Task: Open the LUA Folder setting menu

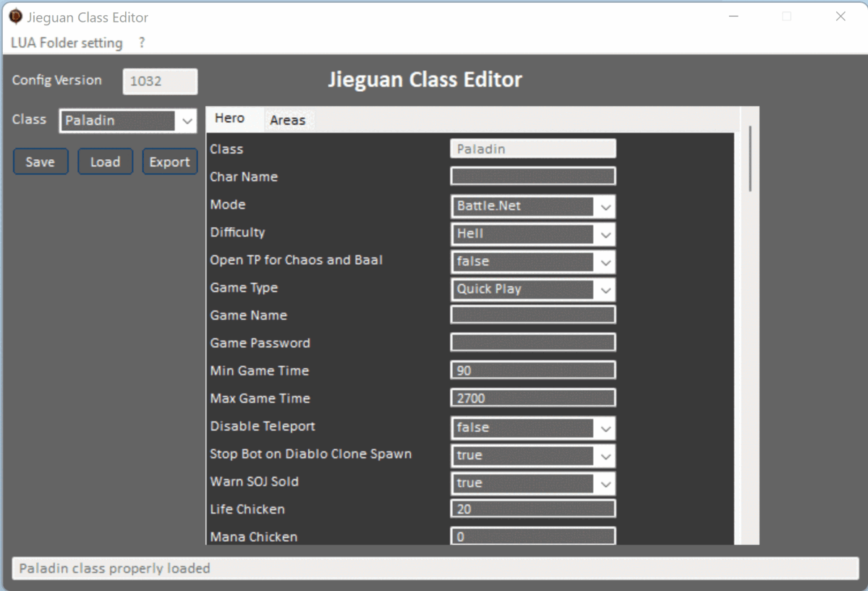Action: click(x=67, y=43)
